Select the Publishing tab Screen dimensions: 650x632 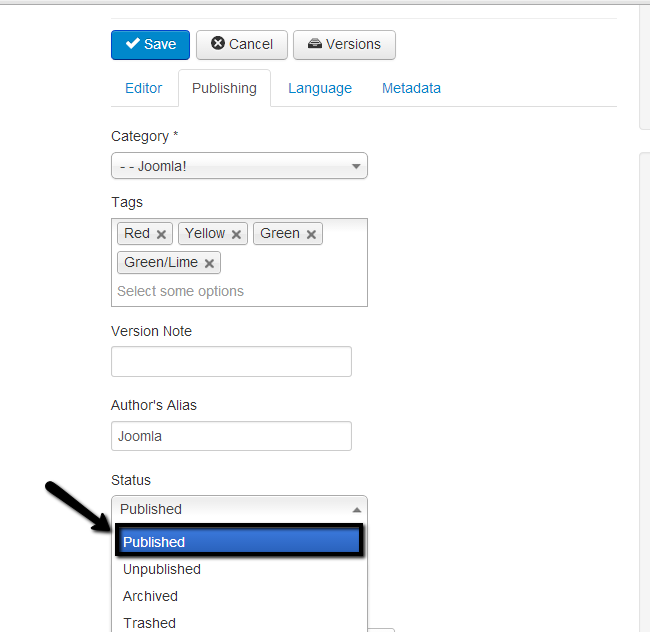[x=224, y=88]
